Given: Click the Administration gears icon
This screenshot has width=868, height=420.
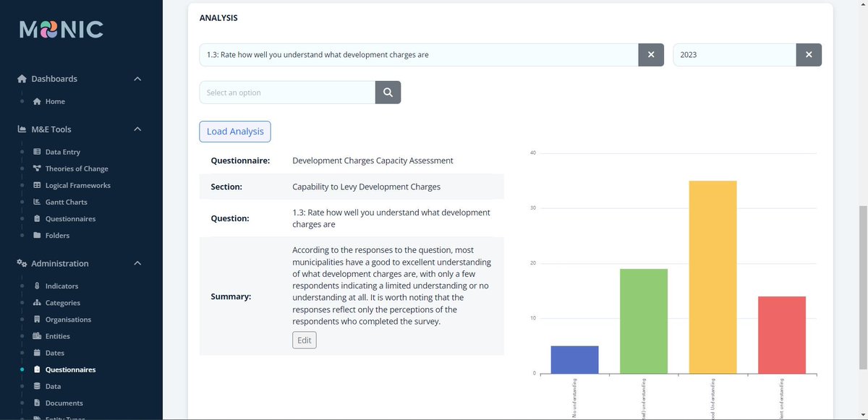Looking at the screenshot, I should [x=22, y=263].
